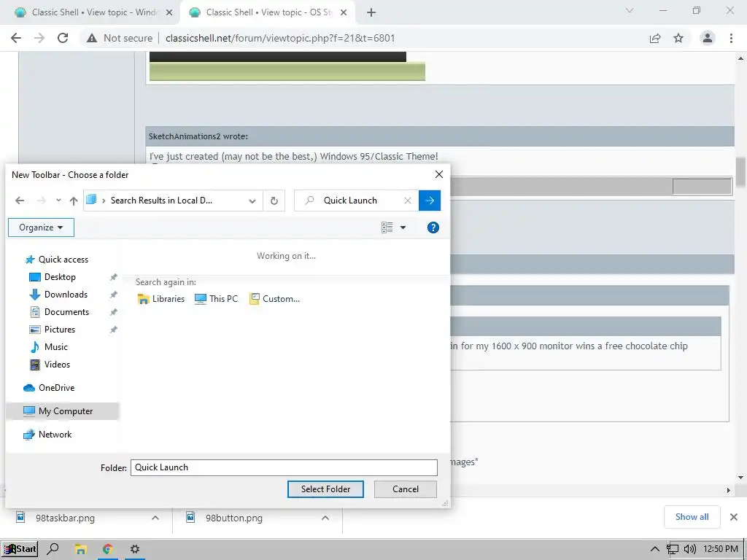Open the Organize menu
The height and width of the screenshot is (560, 747).
click(x=41, y=227)
